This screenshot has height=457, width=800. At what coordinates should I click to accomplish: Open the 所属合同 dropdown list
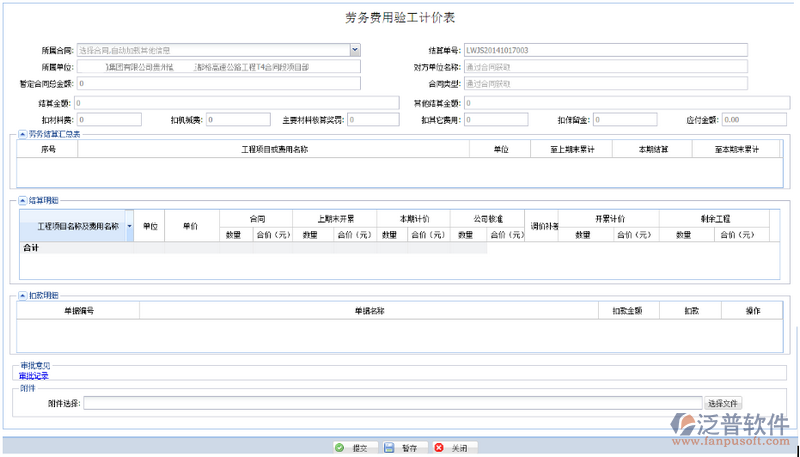tap(354, 49)
